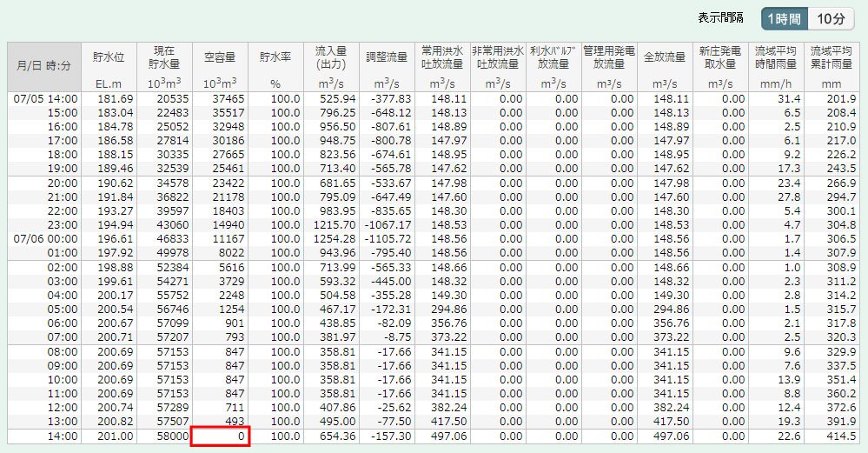Click cumulative rainfall value 414.5
Image resolution: width=868 pixels, height=453 pixels.
(x=841, y=436)
